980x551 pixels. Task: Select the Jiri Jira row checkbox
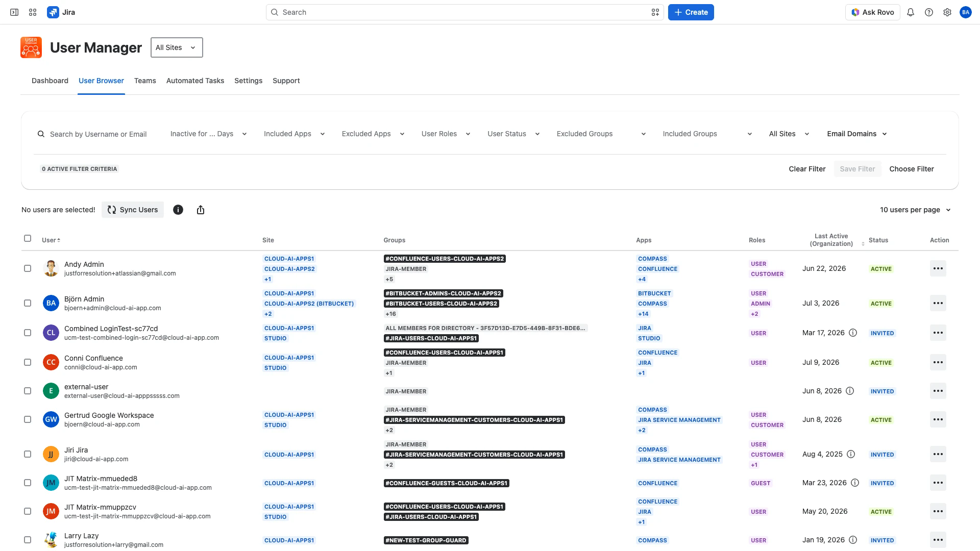pos(28,454)
